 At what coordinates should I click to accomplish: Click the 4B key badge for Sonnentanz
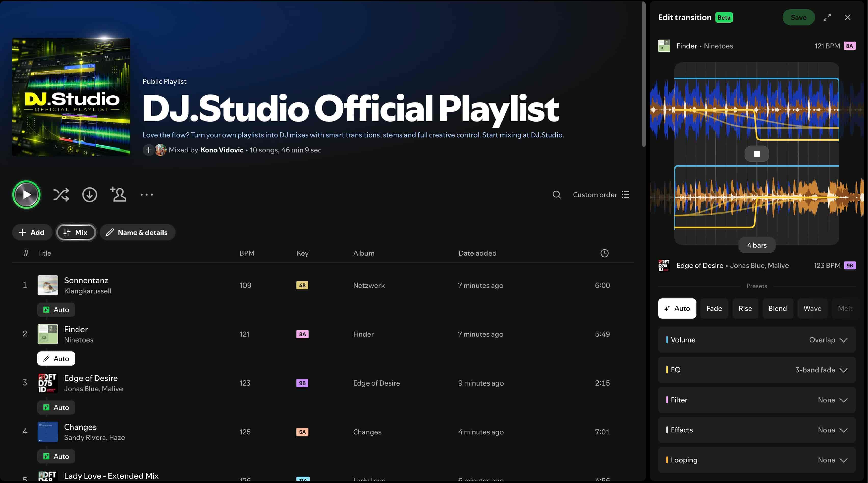302,285
